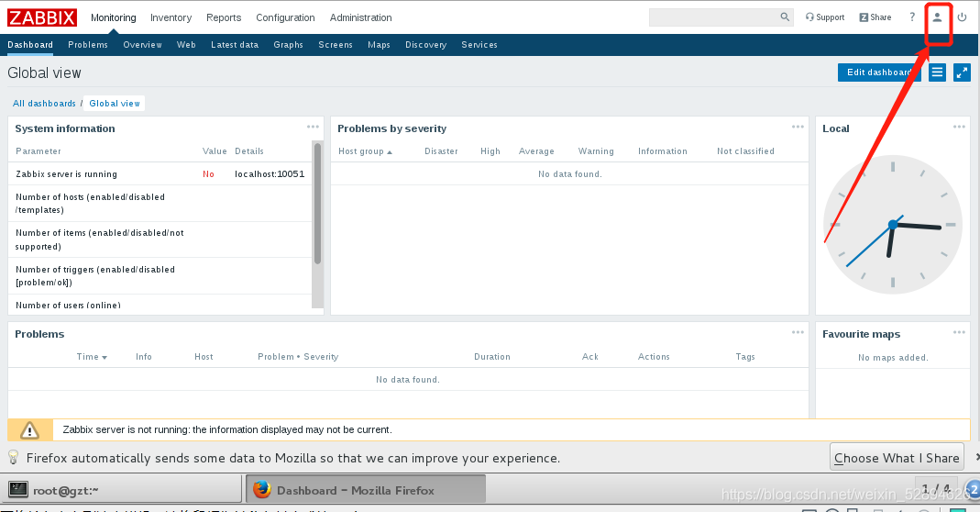Click the search magnifier icon

[785, 17]
